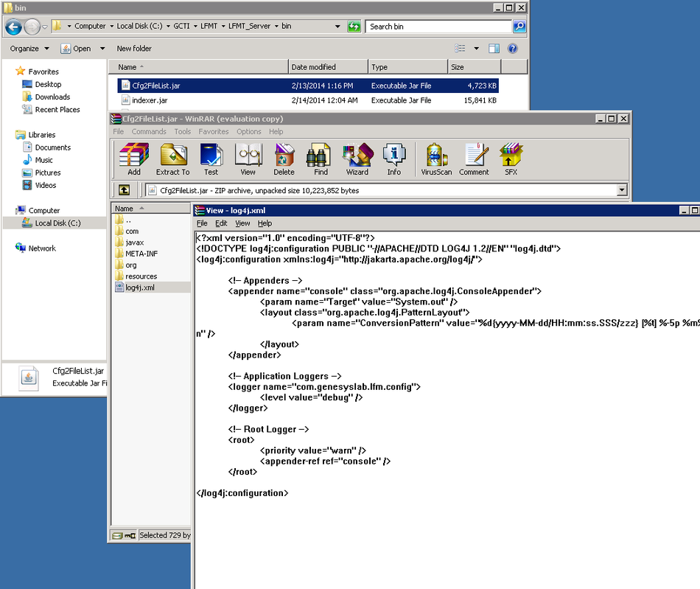Open the Edit menu in the viewer
This screenshot has width=700, height=589.
coord(221,223)
